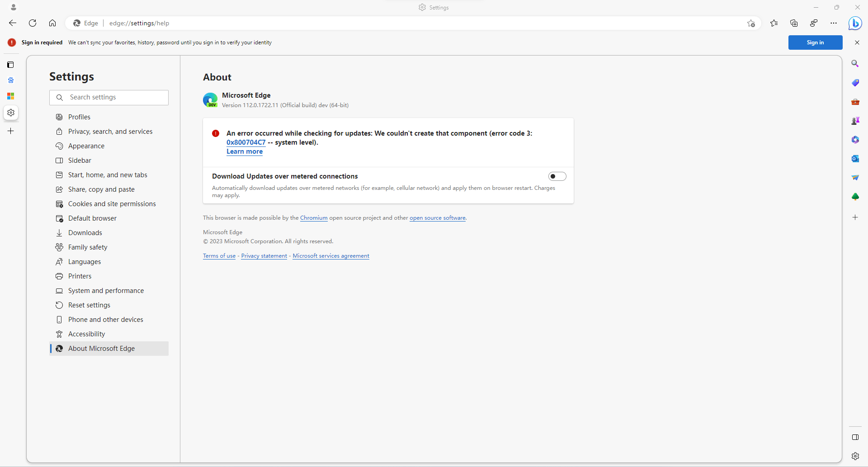868x467 pixels.
Task: Click the Search settings field
Action: coord(109,98)
